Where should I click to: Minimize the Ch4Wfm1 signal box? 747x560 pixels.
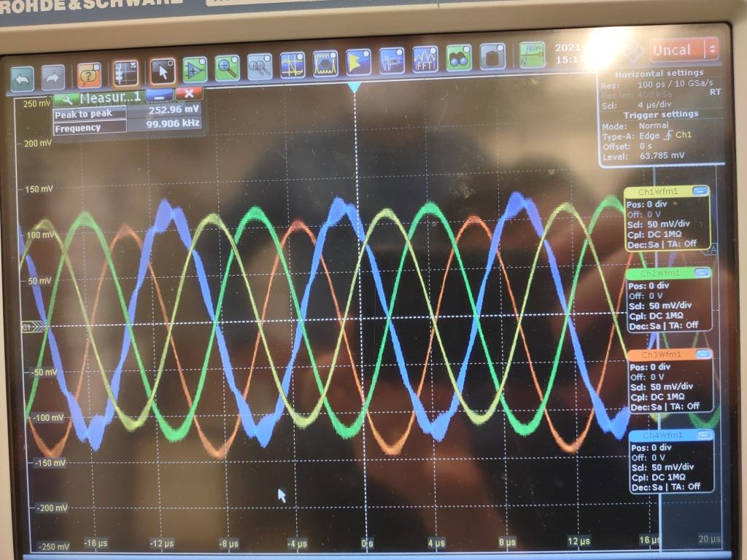click(704, 435)
